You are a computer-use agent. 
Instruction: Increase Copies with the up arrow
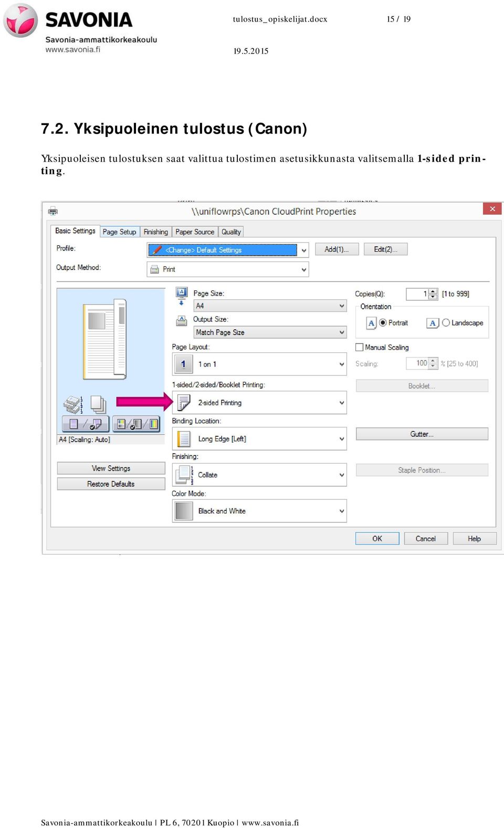click(x=433, y=291)
